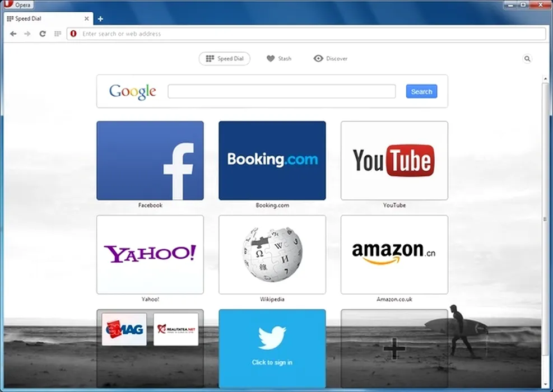This screenshot has height=392, width=553.
Task: Focus the search or web address field
Action: 306,34
